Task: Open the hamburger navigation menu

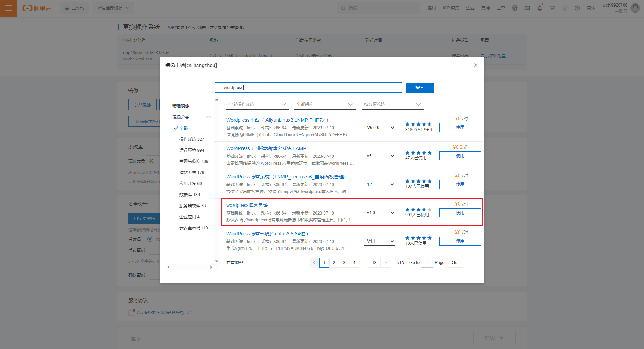Action: pos(9,8)
